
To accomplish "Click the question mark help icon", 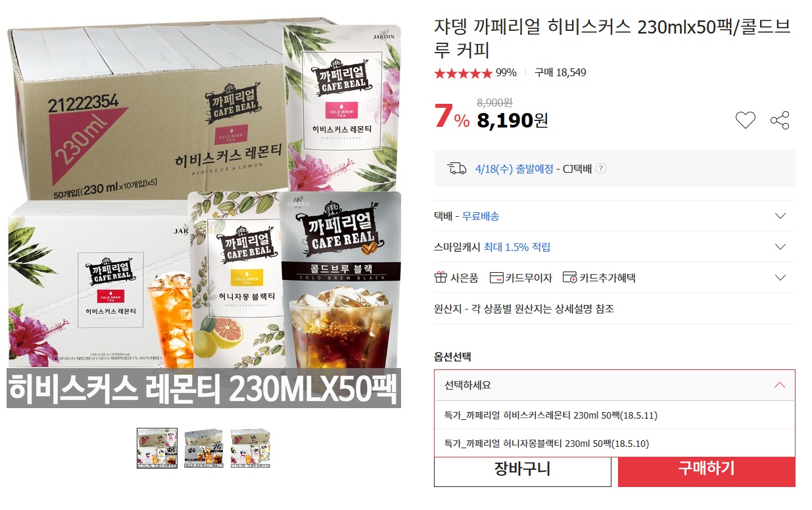I will pyautogui.click(x=600, y=168).
